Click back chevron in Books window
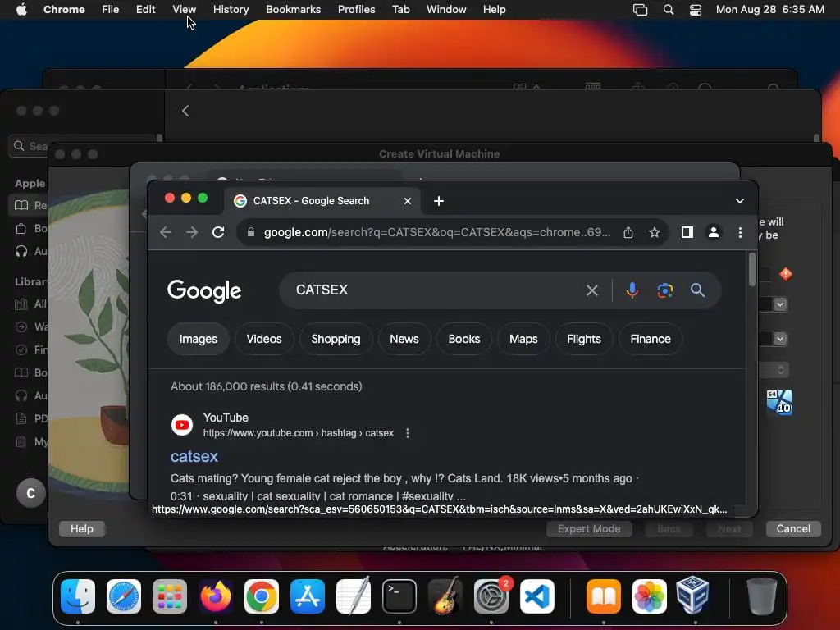The width and height of the screenshot is (840, 630). tap(185, 111)
